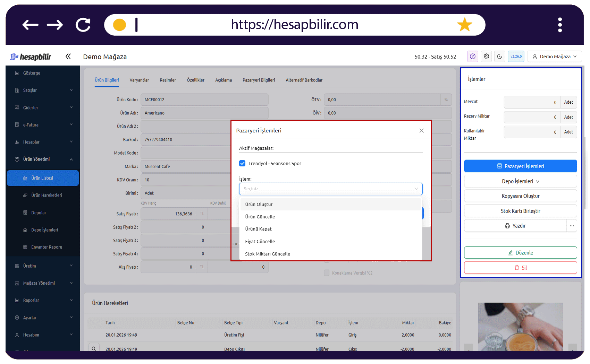This screenshot has height=364, width=590.
Task: Select Fiyat Güncelle option
Action: pyautogui.click(x=330, y=242)
